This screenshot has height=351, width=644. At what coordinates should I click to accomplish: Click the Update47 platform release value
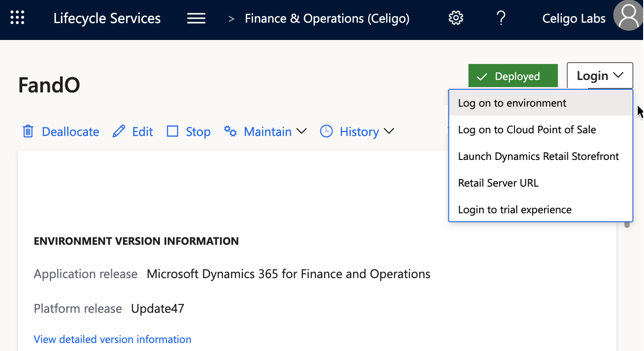tap(158, 308)
